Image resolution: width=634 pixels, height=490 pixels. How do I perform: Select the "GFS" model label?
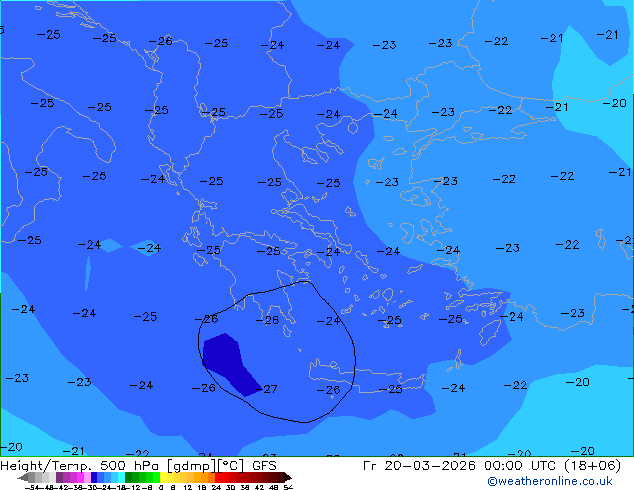click(264, 466)
